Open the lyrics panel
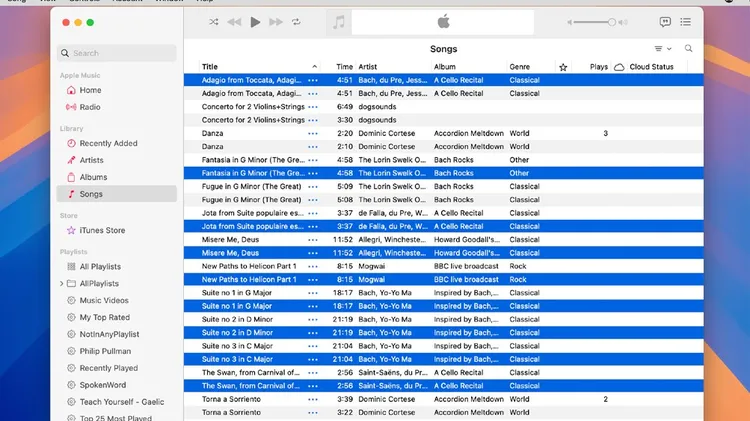Screen dimensions: 750x421 [665, 22]
